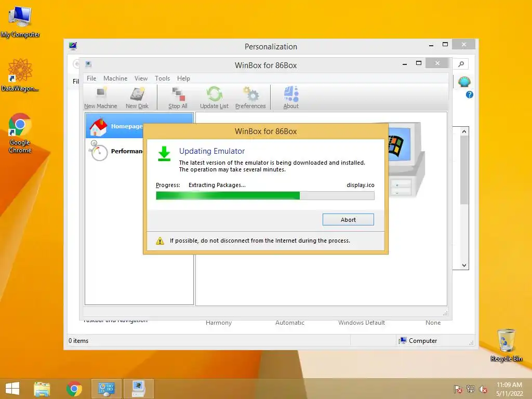Click the scroll-down arrow in Personalization
The height and width of the screenshot is (399, 532).
(464, 265)
